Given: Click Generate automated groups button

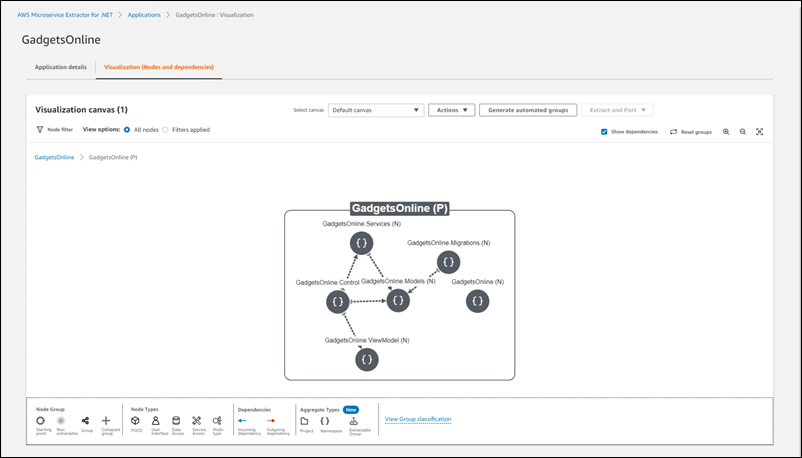Looking at the screenshot, I should pos(528,110).
